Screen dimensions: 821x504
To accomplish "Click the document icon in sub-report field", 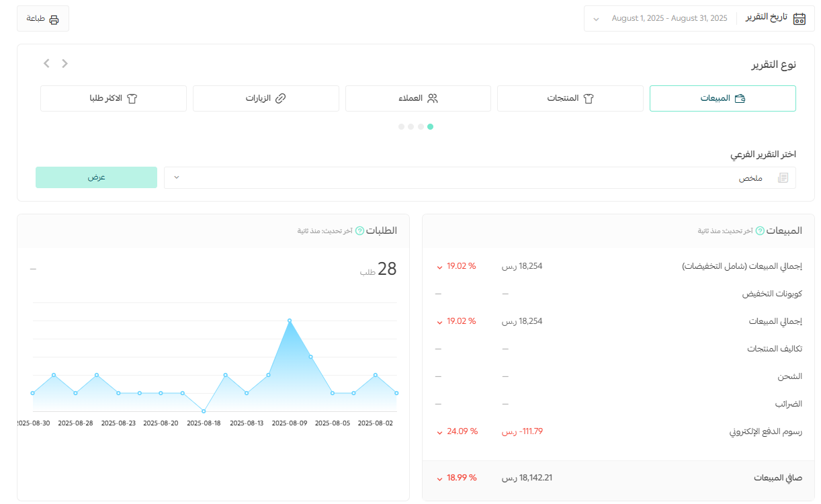I will (783, 178).
